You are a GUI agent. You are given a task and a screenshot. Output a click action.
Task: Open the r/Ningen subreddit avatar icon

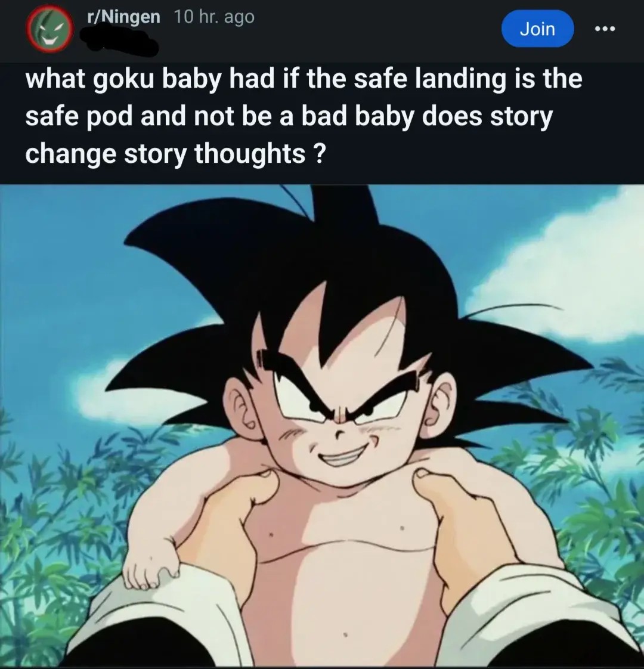click(50, 30)
